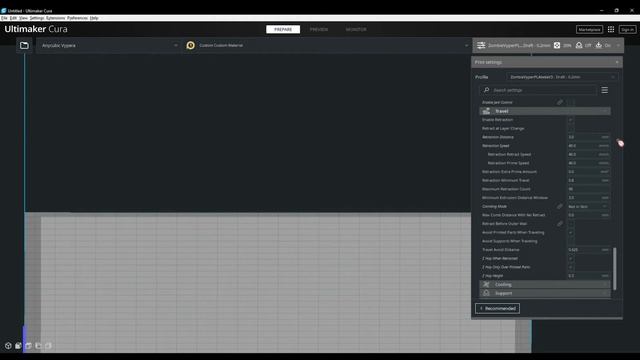Viewport: 640px width, 360px height.
Task: Open the Settings menu
Action: (37, 18)
